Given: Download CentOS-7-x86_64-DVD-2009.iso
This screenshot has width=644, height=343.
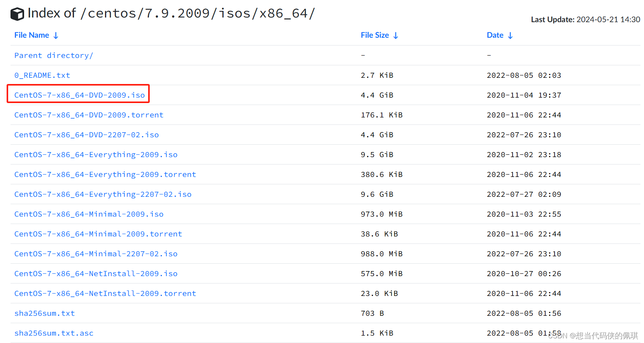Looking at the screenshot, I should pos(79,95).
